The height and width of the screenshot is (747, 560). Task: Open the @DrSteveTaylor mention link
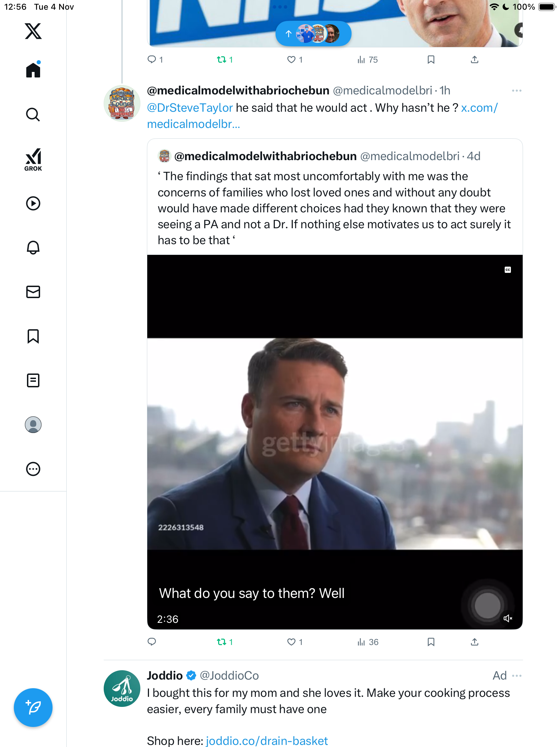(x=190, y=108)
